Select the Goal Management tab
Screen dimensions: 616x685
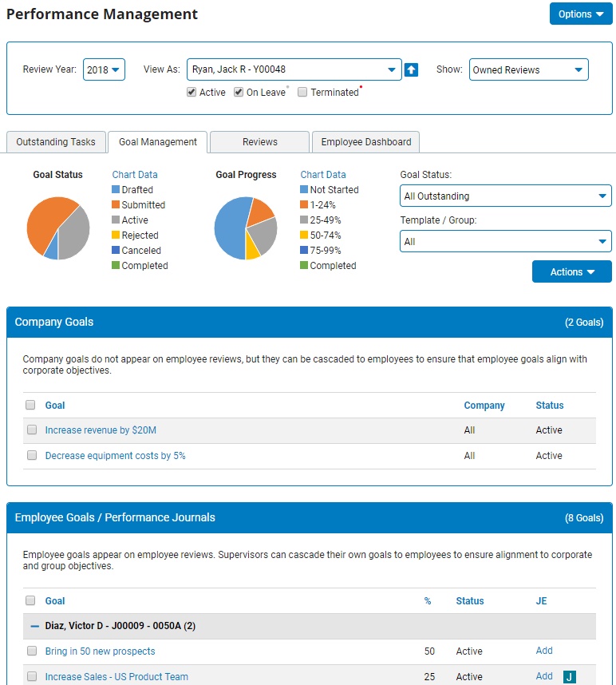(158, 142)
